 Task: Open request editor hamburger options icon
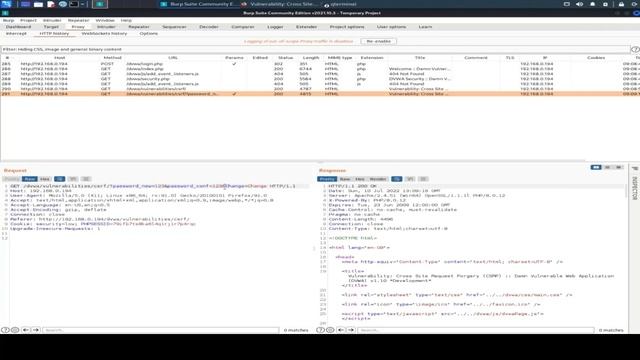click(x=86, y=179)
